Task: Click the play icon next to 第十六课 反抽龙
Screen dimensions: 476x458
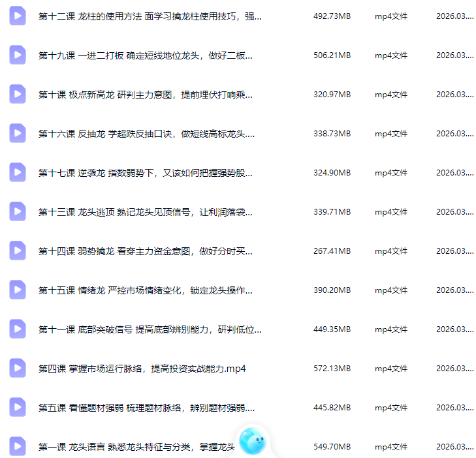Action: click(18, 134)
